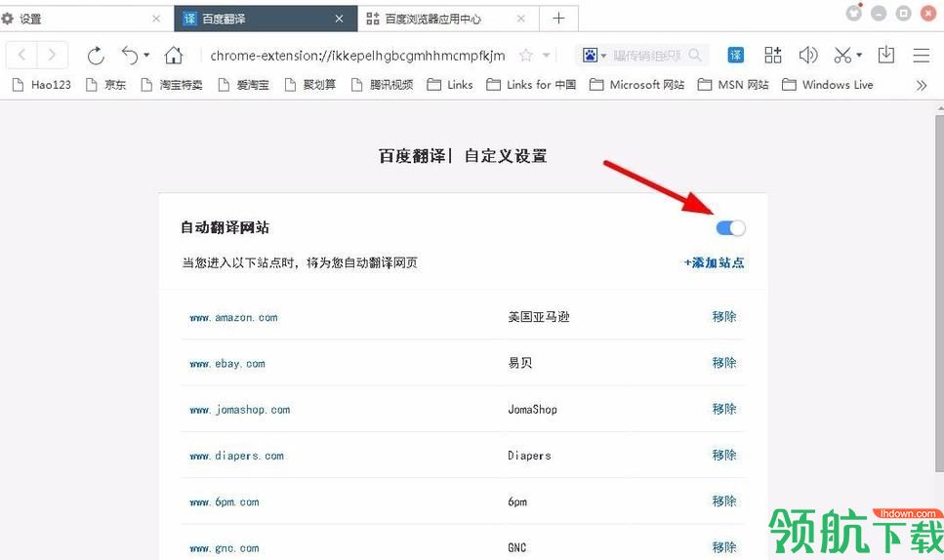Switch to the 百度翻译 tab
Viewport: 944px width, 560px height.
click(266, 19)
